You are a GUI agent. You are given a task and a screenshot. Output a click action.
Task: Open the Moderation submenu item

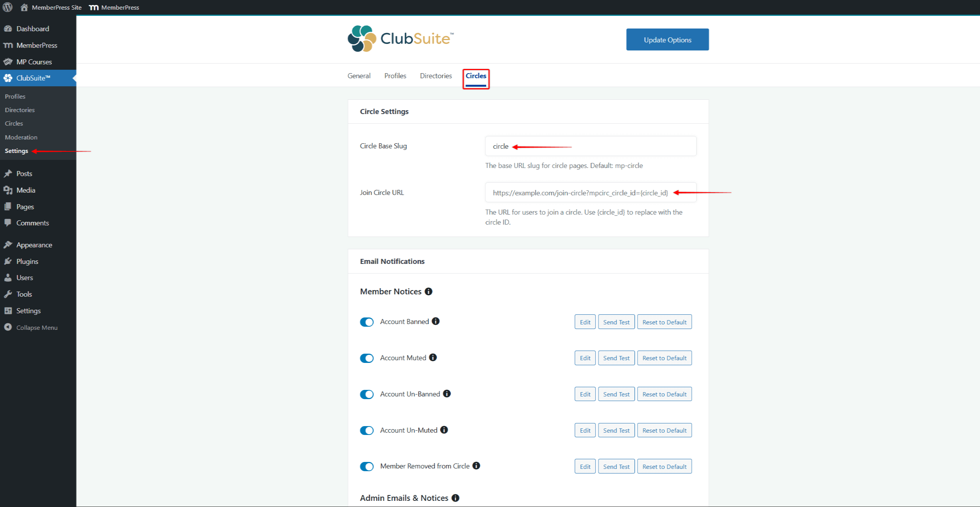pyautogui.click(x=21, y=137)
